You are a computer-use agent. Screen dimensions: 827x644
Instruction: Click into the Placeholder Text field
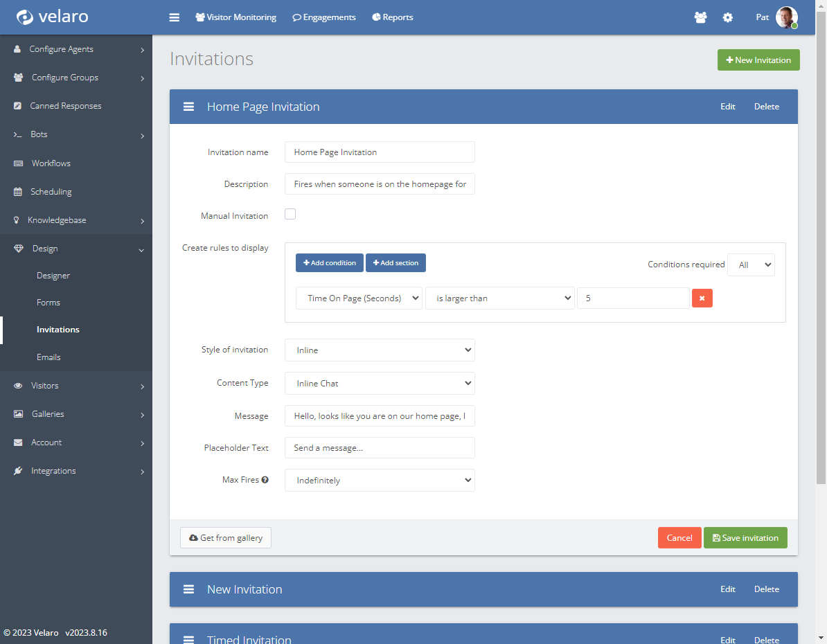tap(380, 448)
